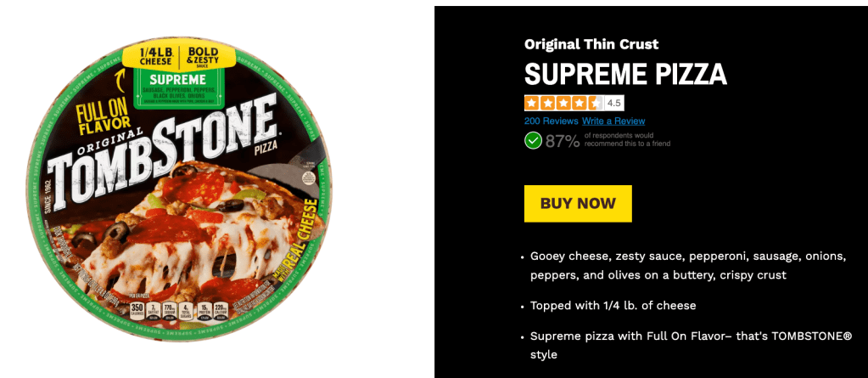Select the first orange rating star
This screenshot has width=868, height=378.
click(532, 103)
